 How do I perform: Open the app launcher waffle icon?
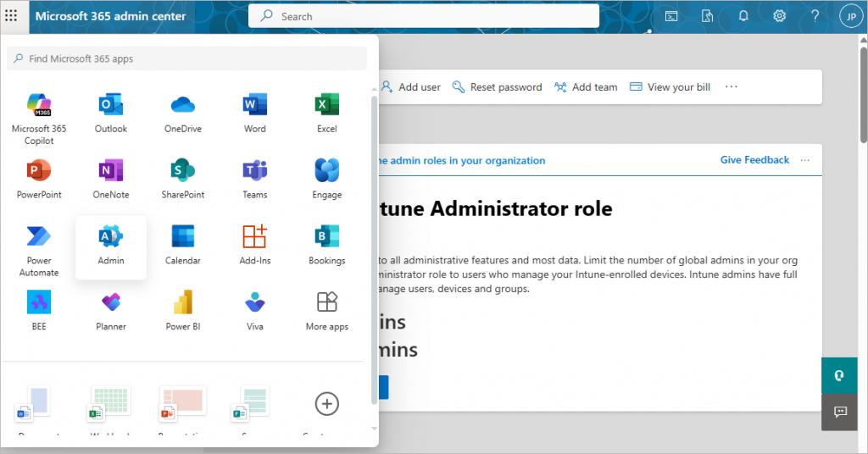(x=11, y=15)
